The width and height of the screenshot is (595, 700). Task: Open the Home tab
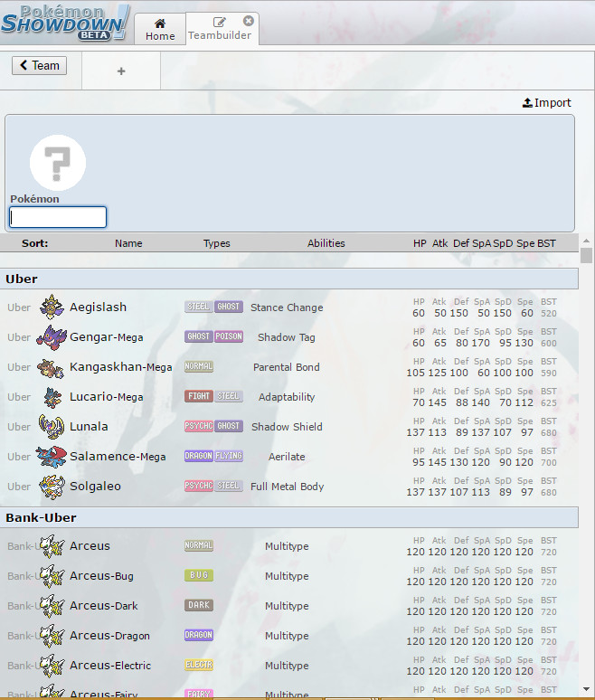pos(160,29)
